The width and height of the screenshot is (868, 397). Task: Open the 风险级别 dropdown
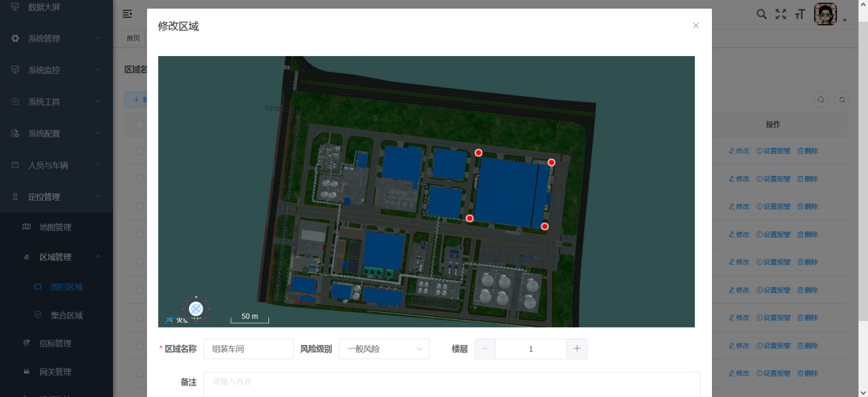[x=384, y=349]
